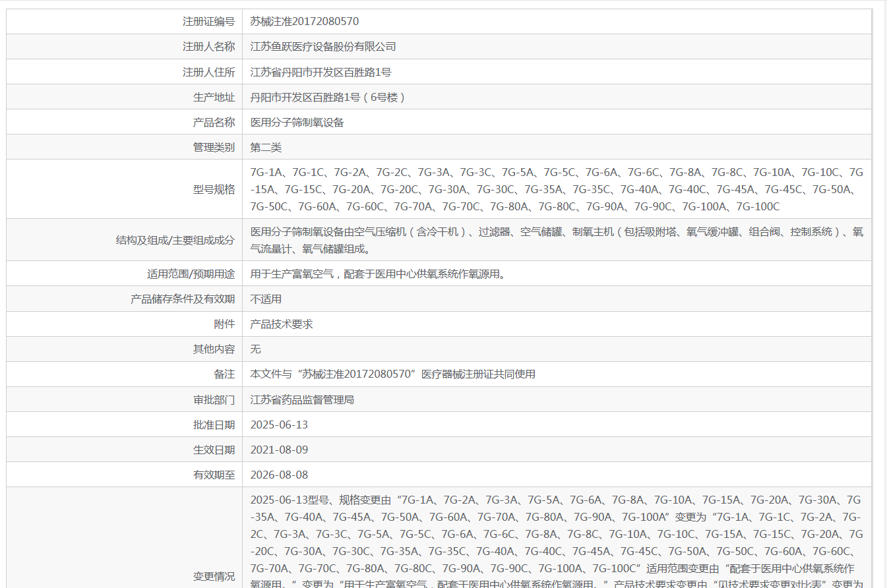The image size is (887, 588).
Task: Click the 注册人名称 label cell
Action: (208, 46)
